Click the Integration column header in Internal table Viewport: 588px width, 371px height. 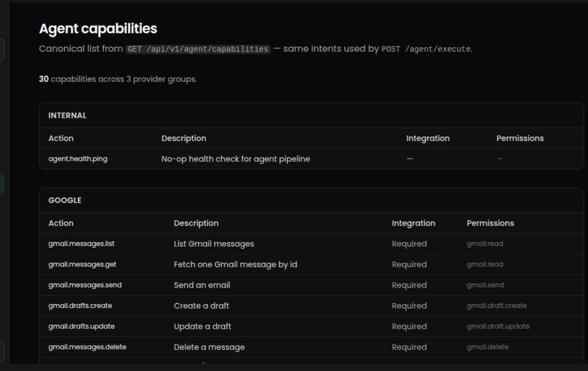click(x=428, y=138)
